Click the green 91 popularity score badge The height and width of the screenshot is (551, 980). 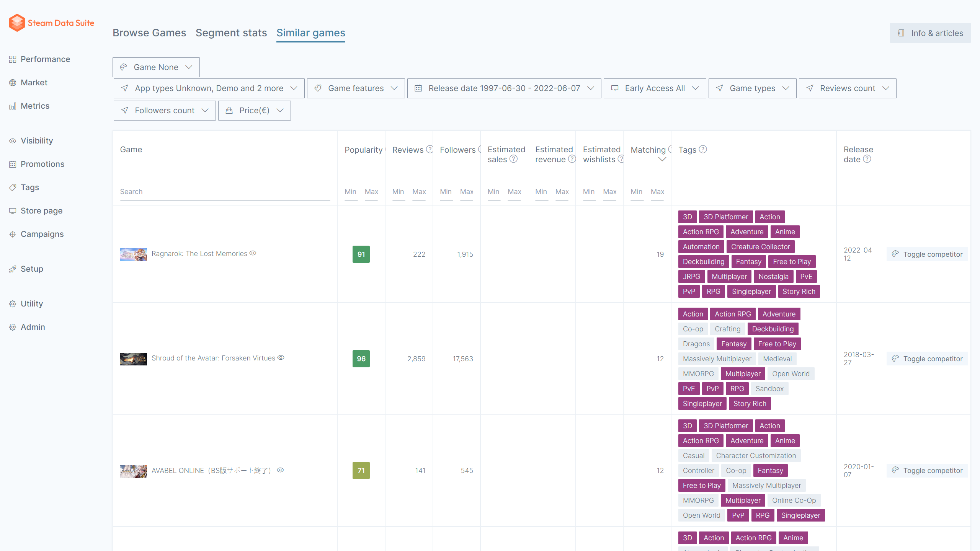click(361, 254)
